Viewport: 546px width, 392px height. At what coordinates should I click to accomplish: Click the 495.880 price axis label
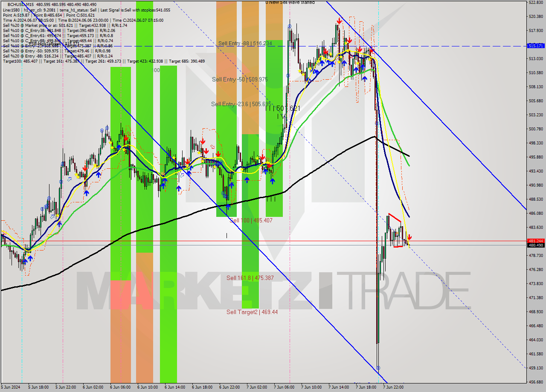pyautogui.click(x=536, y=157)
